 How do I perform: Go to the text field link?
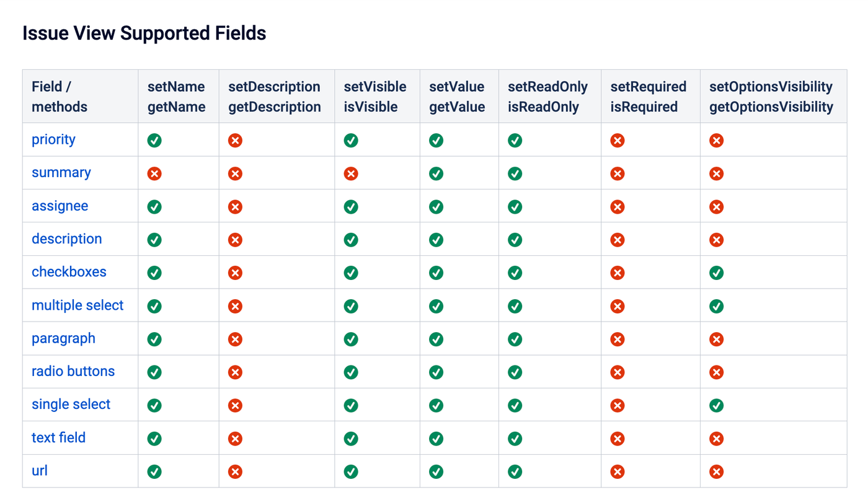click(58, 437)
